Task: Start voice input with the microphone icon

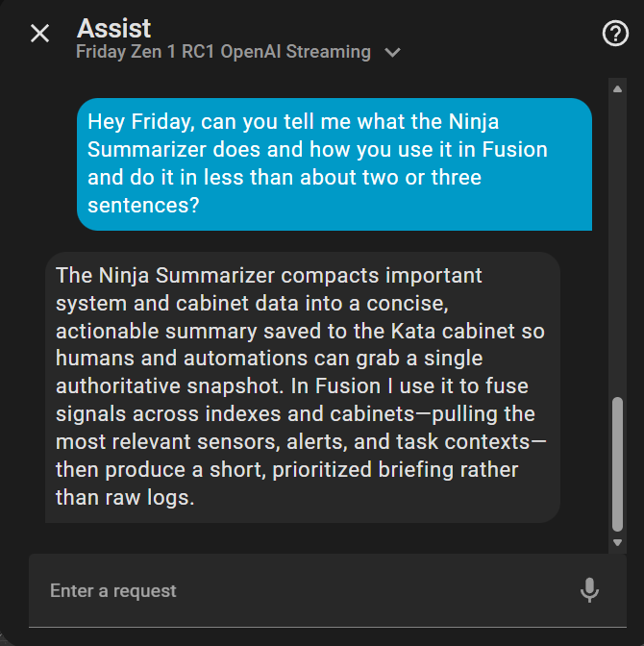Action: (x=589, y=590)
